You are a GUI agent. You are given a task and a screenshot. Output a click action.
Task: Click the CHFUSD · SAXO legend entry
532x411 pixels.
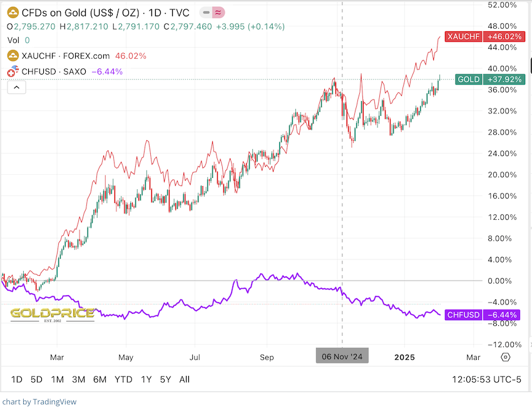pos(54,71)
